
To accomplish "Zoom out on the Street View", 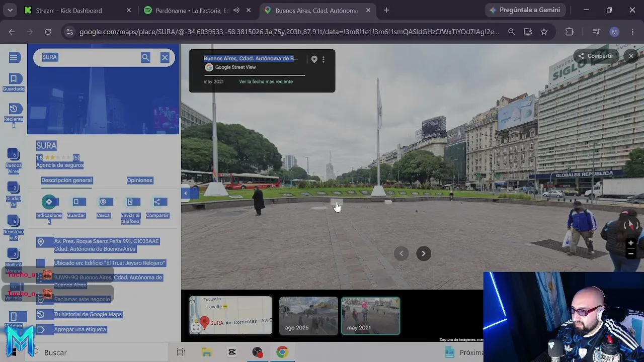I will pyautogui.click(x=630, y=254).
